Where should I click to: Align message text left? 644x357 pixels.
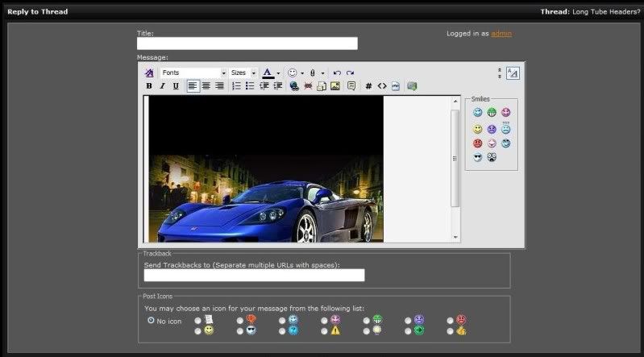click(193, 86)
